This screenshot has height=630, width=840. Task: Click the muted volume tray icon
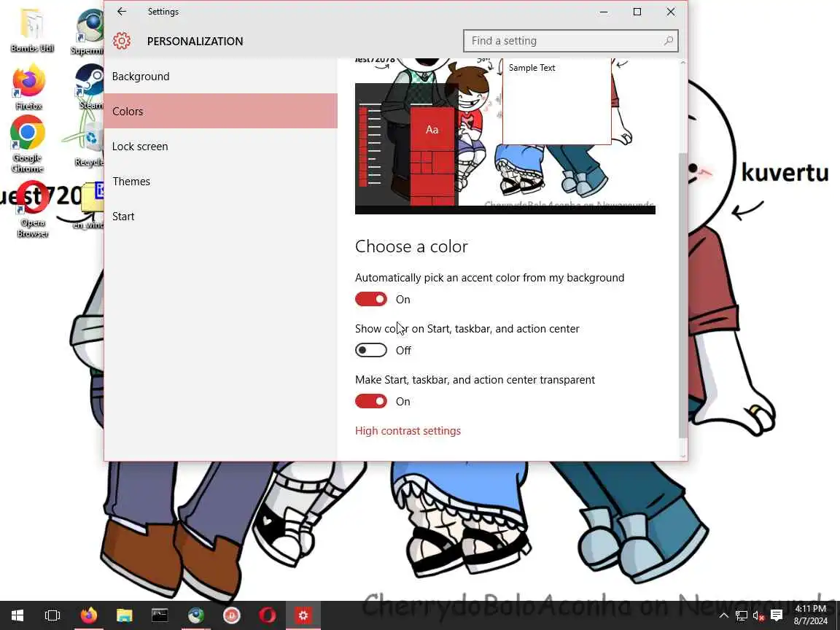pos(758,615)
